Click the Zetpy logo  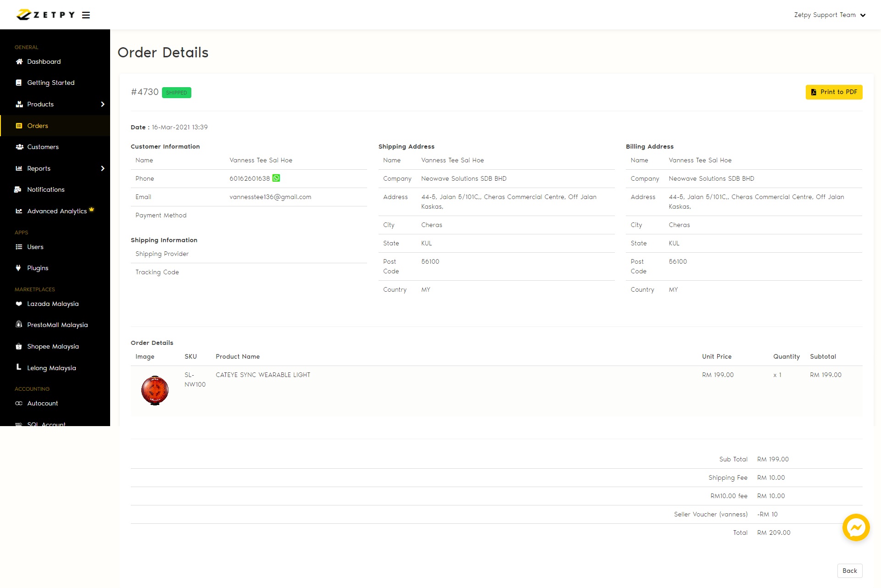click(x=45, y=15)
